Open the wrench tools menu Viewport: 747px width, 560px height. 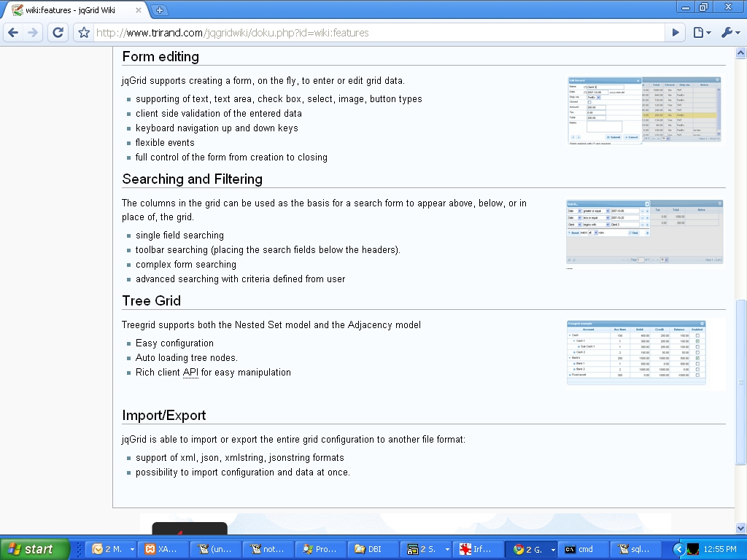click(x=731, y=32)
